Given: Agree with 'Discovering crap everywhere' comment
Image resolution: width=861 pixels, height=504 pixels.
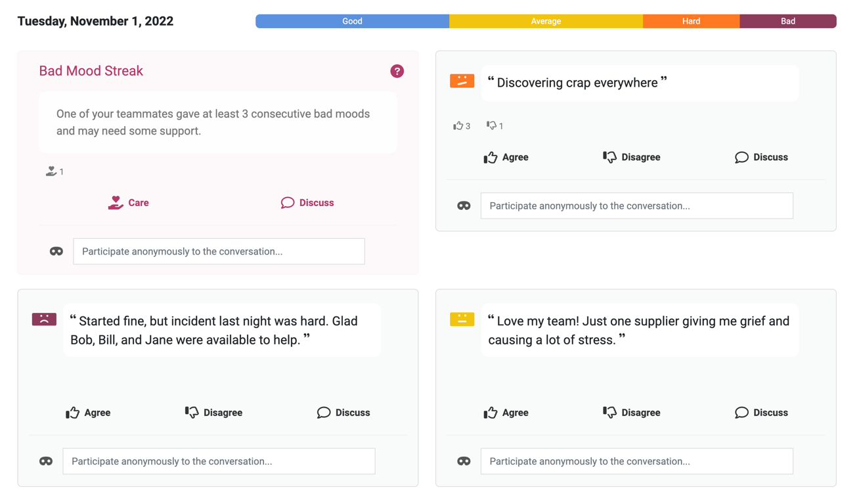Looking at the screenshot, I should pyautogui.click(x=506, y=157).
